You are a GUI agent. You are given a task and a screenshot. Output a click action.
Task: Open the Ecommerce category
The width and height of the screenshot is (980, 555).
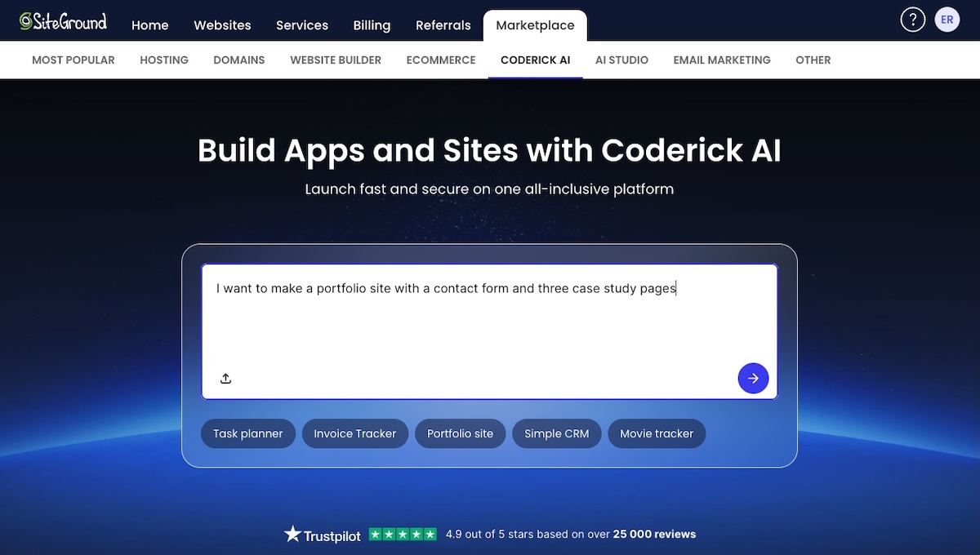point(441,60)
